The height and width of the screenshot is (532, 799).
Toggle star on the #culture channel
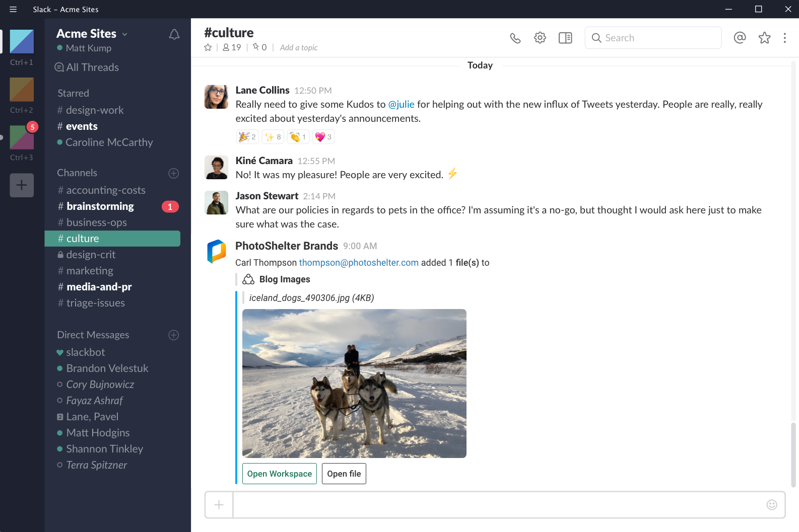(208, 47)
